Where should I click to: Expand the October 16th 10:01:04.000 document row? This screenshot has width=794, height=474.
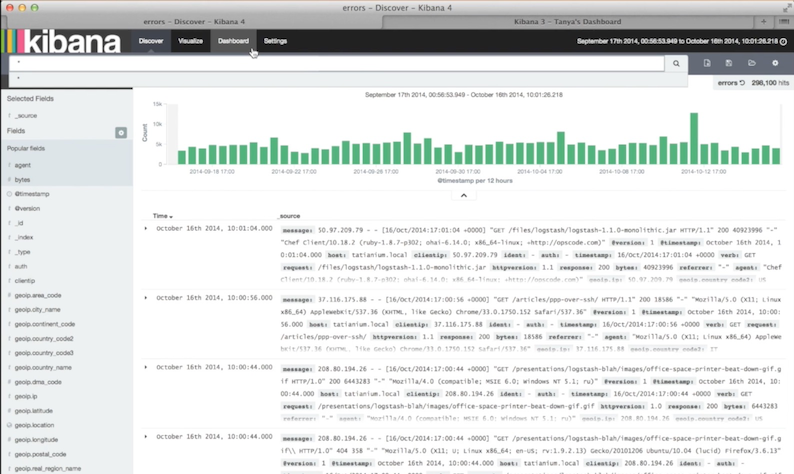(x=146, y=228)
